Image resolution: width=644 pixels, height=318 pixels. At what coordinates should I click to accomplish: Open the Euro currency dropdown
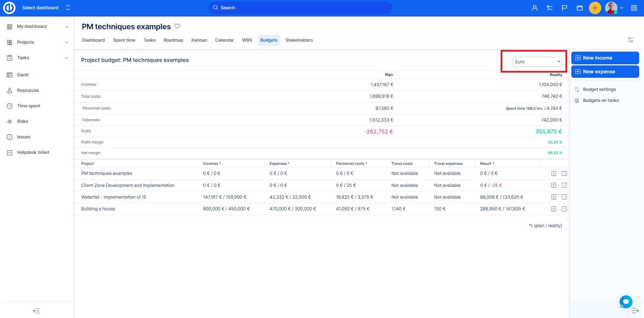(537, 62)
